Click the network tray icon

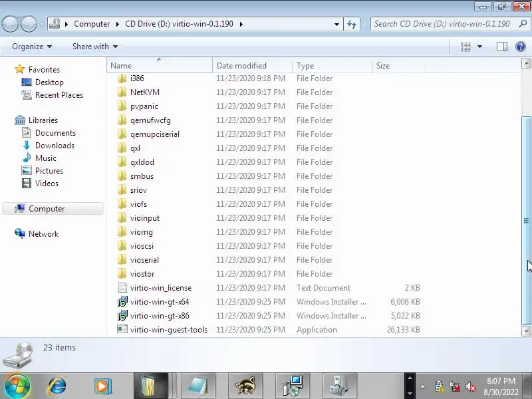click(455, 386)
